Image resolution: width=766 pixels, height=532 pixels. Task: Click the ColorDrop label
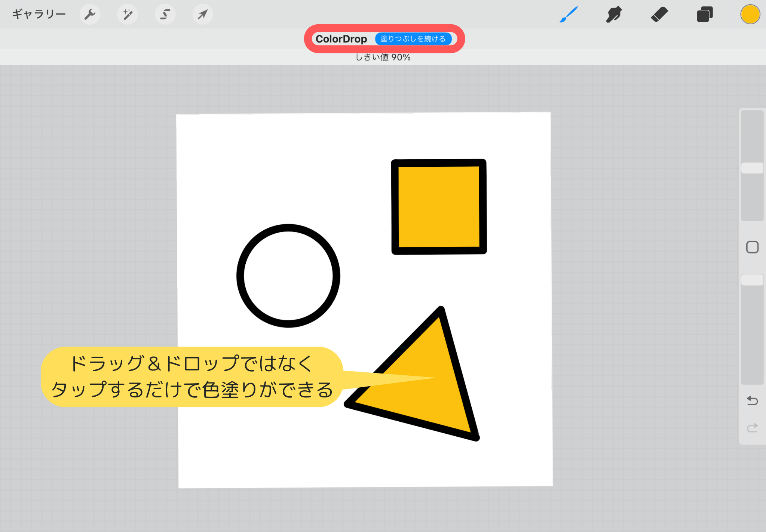(341, 39)
